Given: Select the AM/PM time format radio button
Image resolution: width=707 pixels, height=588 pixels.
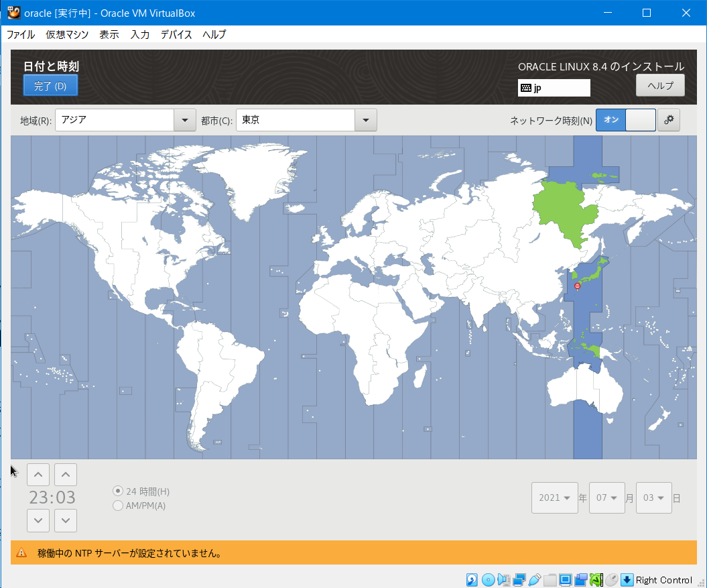Looking at the screenshot, I should (x=118, y=506).
